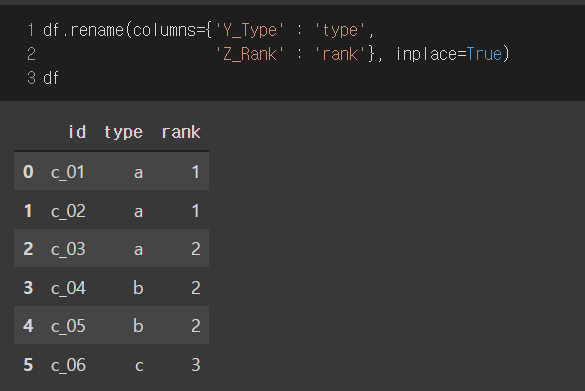Viewport: 585px width, 391px height.
Task: Click rank value 3 in c_06 row
Action: click(x=196, y=365)
